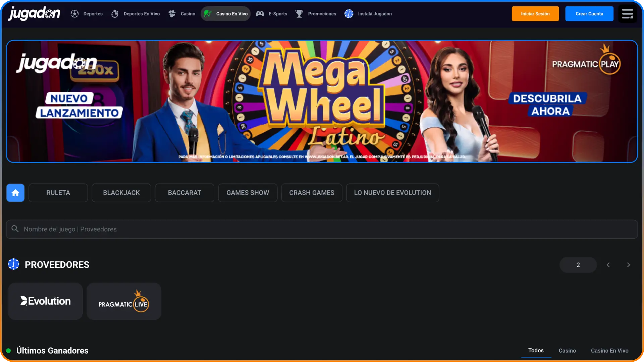644x362 pixels.
Task: Go to next providers page arrow
Action: point(629,265)
